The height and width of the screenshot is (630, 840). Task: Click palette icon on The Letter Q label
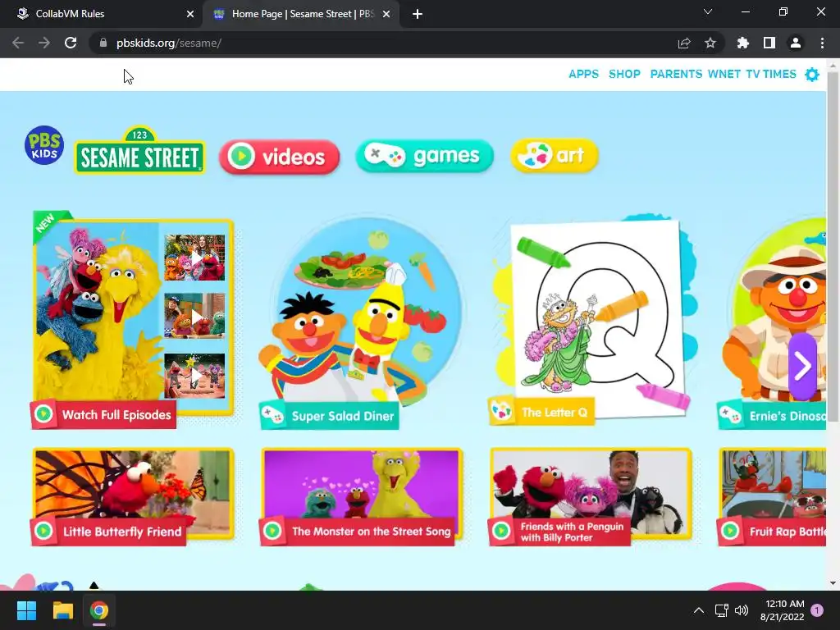(502, 412)
